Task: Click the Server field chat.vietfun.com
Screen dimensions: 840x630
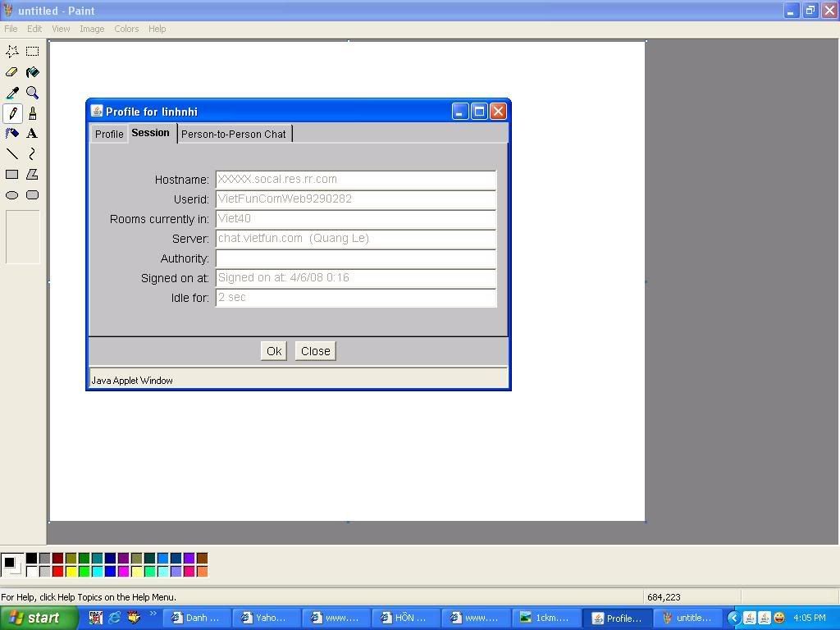Action: pyautogui.click(x=356, y=239)
